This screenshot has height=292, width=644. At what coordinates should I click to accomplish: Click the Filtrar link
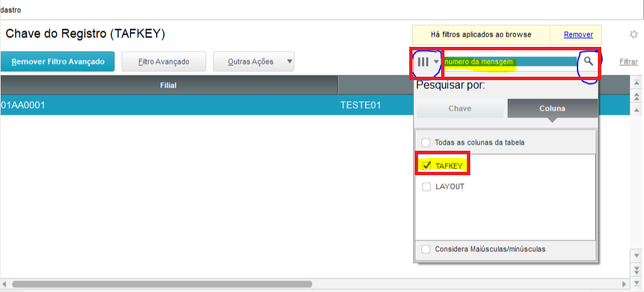(628, 62)
